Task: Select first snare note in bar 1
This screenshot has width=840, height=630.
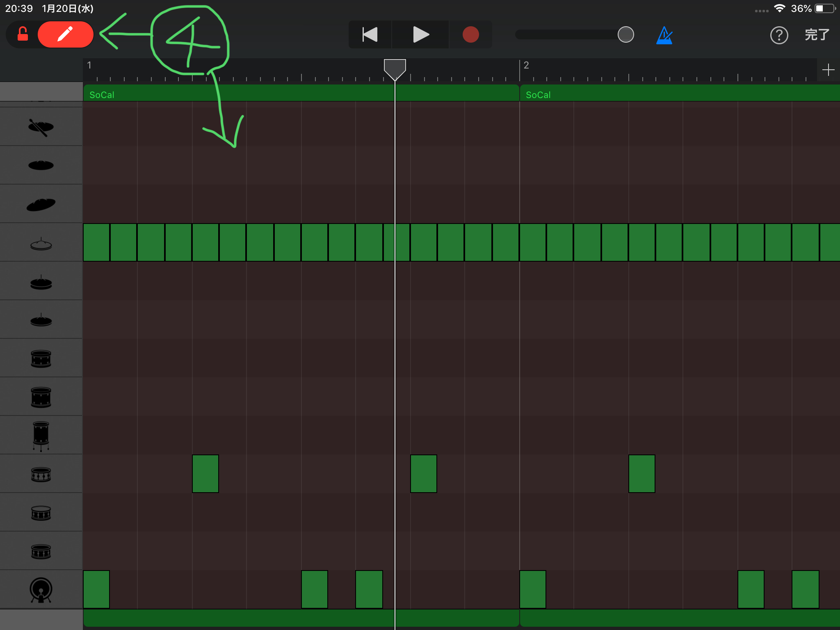Action: point(205,474)
